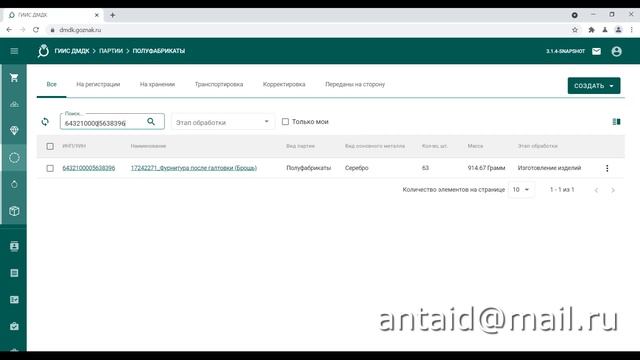Open the 17242271 Фурнитура после галтовки link
The width and height of the screenshot is (640, 360).
(194, 168)
